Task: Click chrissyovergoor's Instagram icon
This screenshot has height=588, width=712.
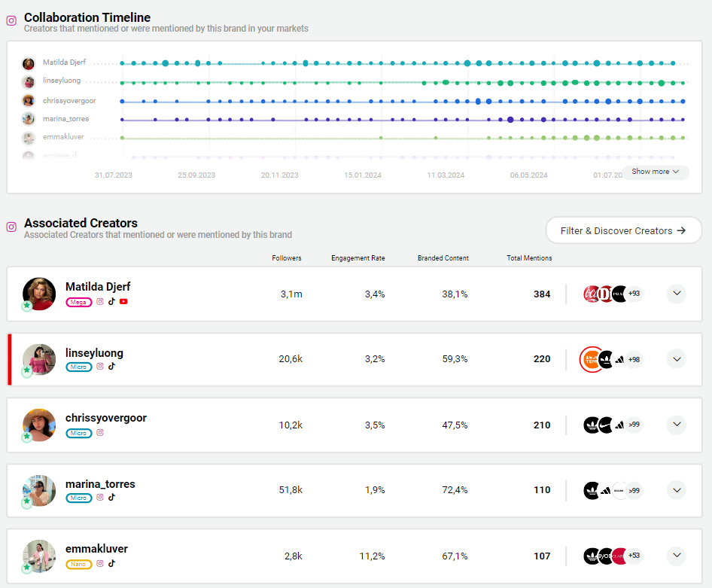Action: pos(99,433)
